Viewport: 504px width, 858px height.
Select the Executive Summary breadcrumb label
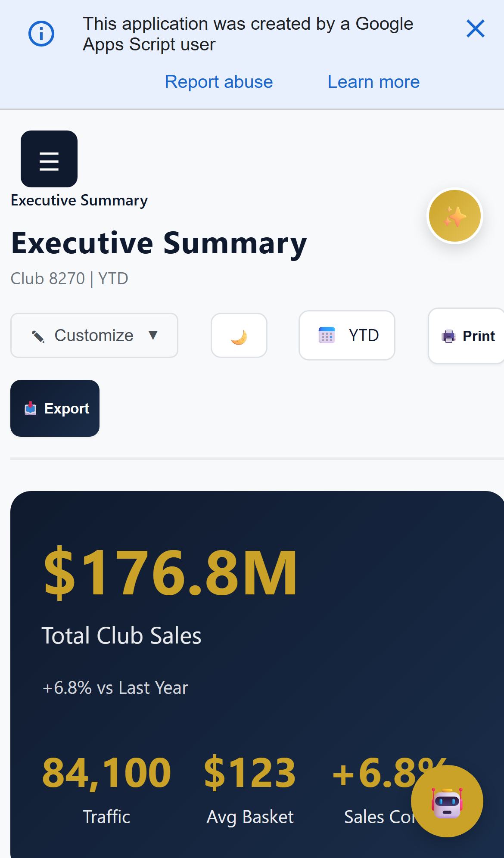coord(79,200)
